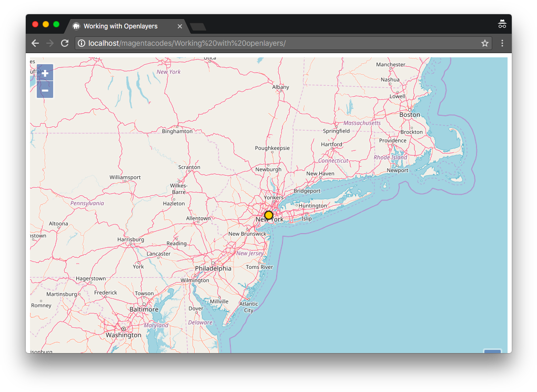Zoom out the map with the minus button
537x392 pixels.
45,90
